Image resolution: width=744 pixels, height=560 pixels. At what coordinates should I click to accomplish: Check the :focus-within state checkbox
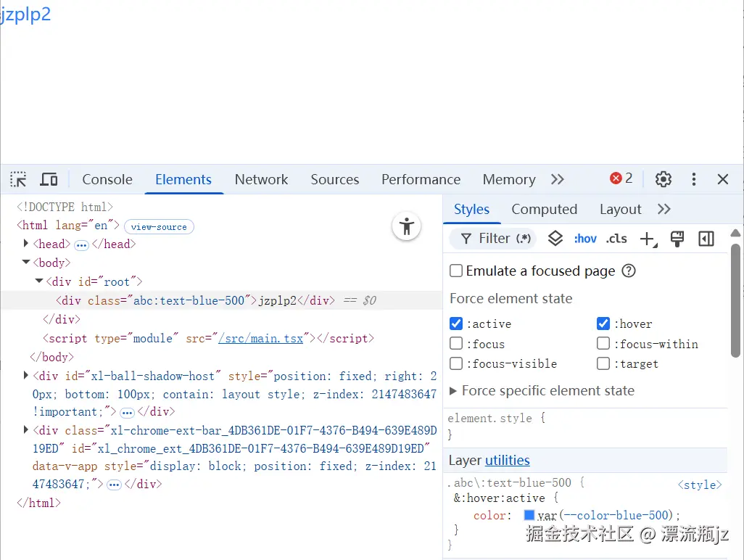point(603,343)
